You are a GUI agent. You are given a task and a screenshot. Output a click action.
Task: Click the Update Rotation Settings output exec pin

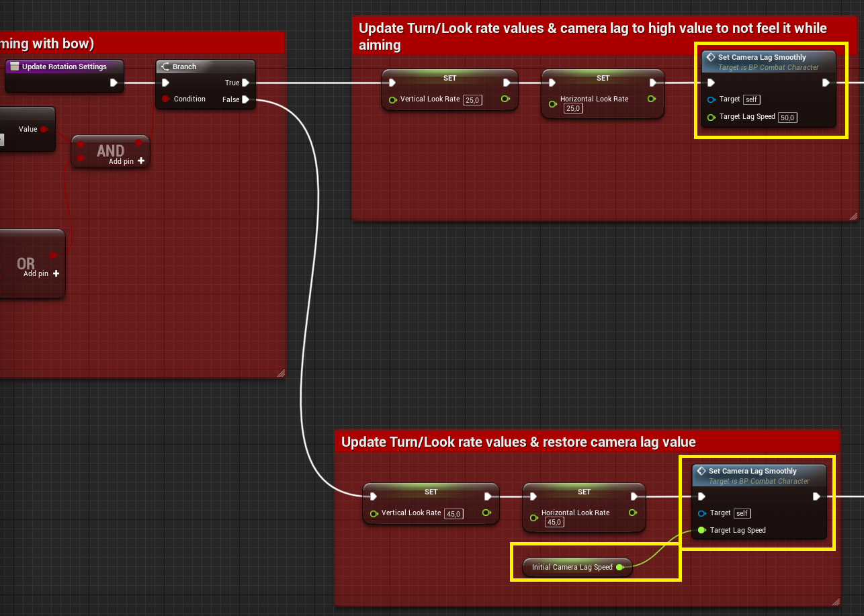(x=114, y=83)
